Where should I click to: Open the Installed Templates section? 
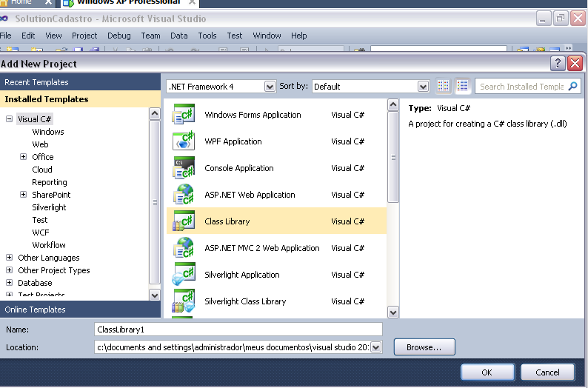point(80,99)
